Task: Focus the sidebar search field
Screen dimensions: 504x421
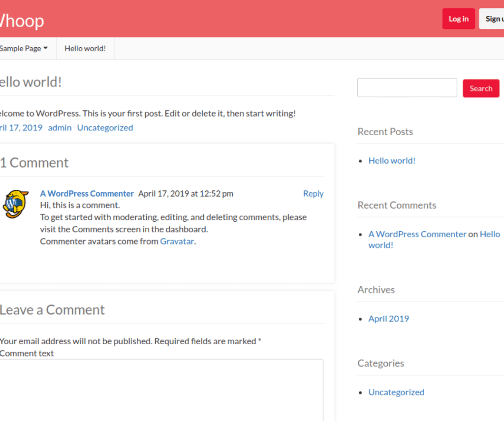Action: coord(407,88)
